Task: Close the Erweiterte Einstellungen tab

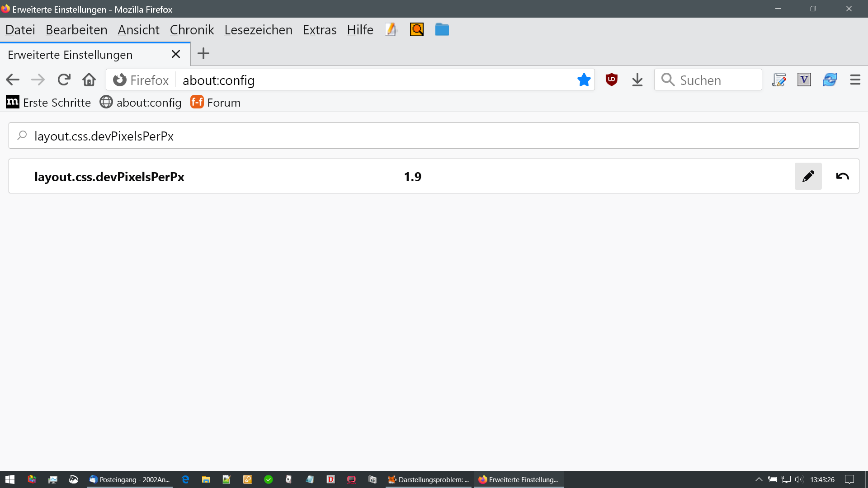Action: coord(176,54)
